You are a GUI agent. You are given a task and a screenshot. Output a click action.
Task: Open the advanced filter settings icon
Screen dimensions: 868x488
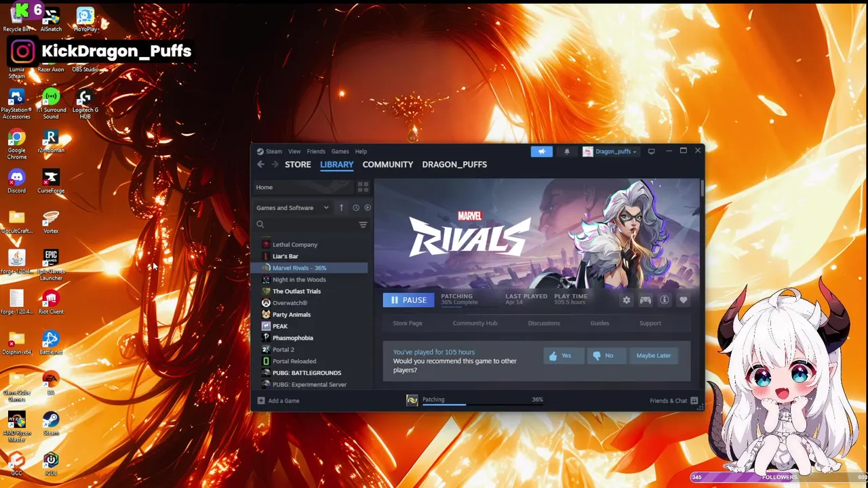(363, 224)
